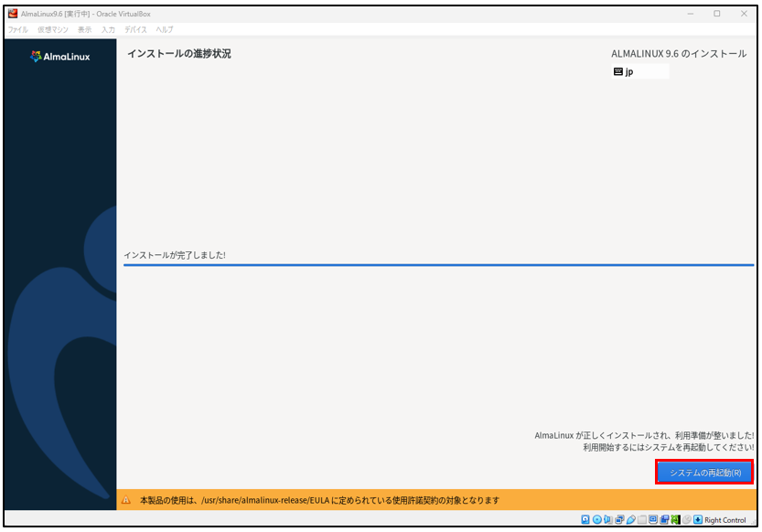This screenshot has width=762, height=532.
Task: Open the 仮想マシン menu
Action: click(51, 30)
